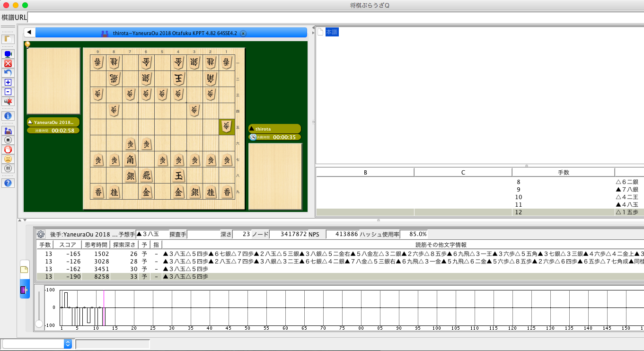The height and width of the screenshot is (351, 644).
Task: Click the 予想手 field showing ▲3八玉
Action: point(152,234)
